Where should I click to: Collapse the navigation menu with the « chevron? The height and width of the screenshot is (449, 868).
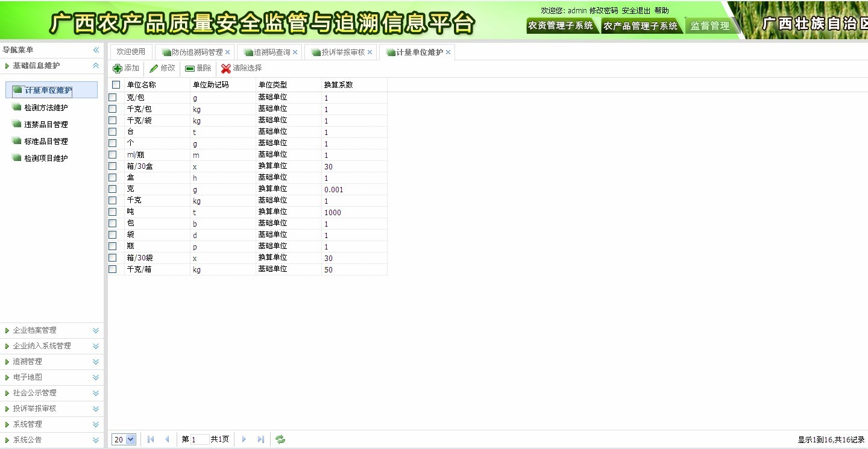95,50
